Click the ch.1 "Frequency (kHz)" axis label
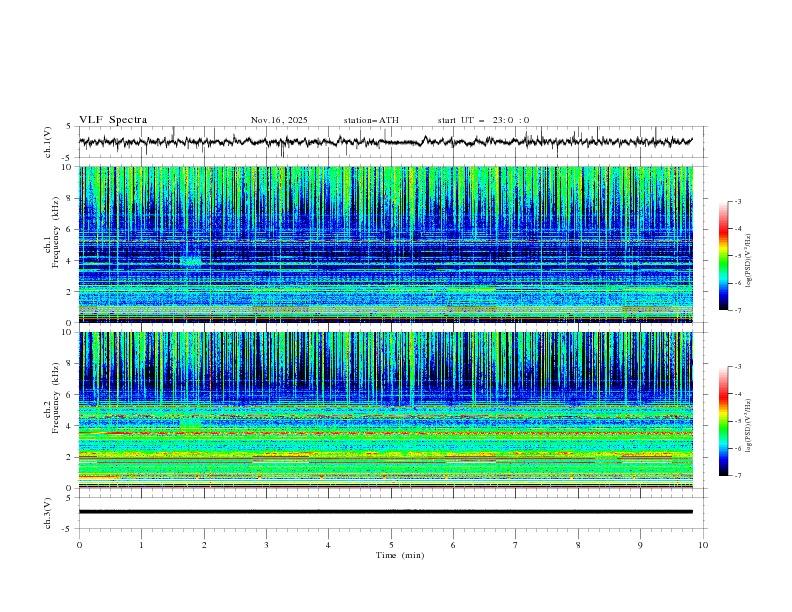The image size is (792, 612). (x=56, y=232)
